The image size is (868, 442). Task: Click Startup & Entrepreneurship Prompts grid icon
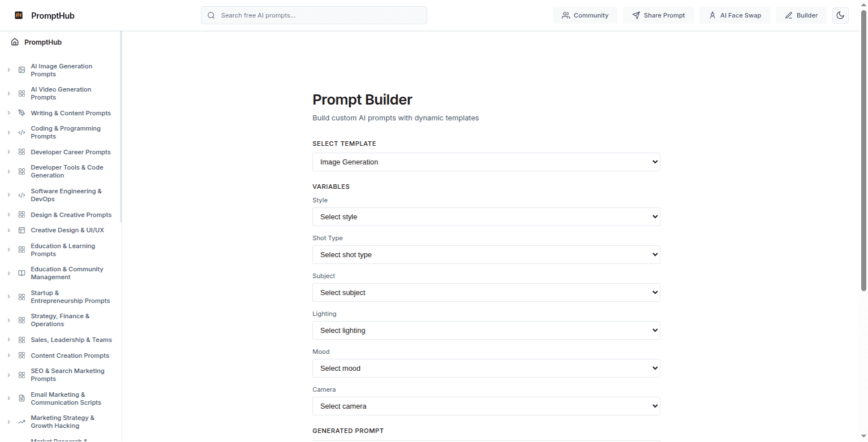22,297
